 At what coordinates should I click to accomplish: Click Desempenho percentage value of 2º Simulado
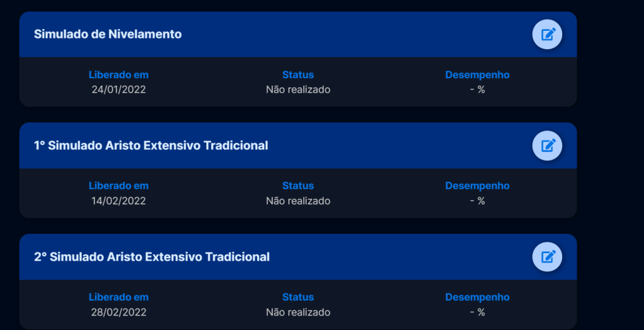coord(477,312)
